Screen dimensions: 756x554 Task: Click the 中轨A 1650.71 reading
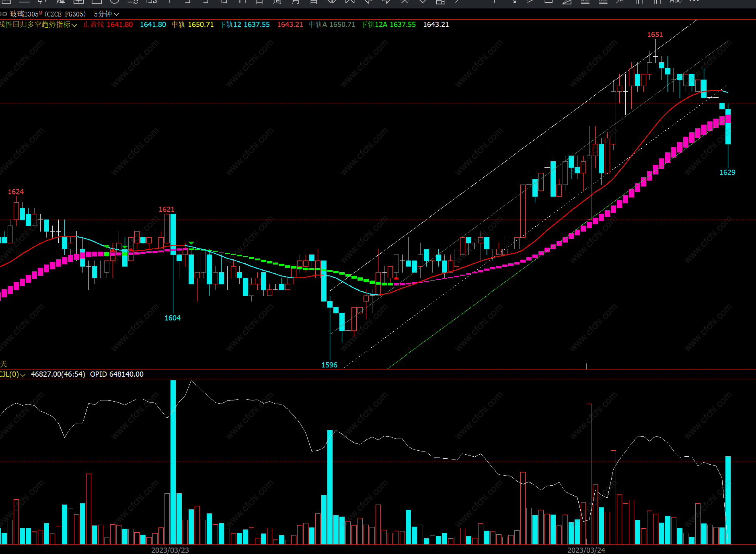332,25
